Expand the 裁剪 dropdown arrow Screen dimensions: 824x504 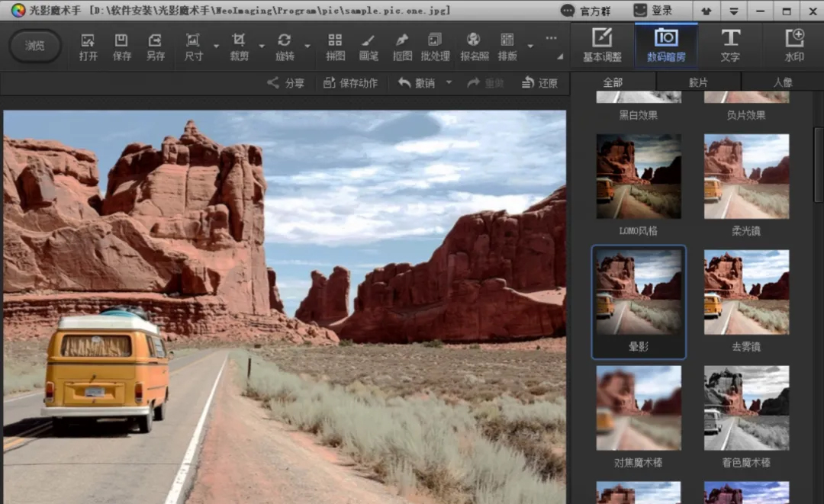click(x=262, y=47)
